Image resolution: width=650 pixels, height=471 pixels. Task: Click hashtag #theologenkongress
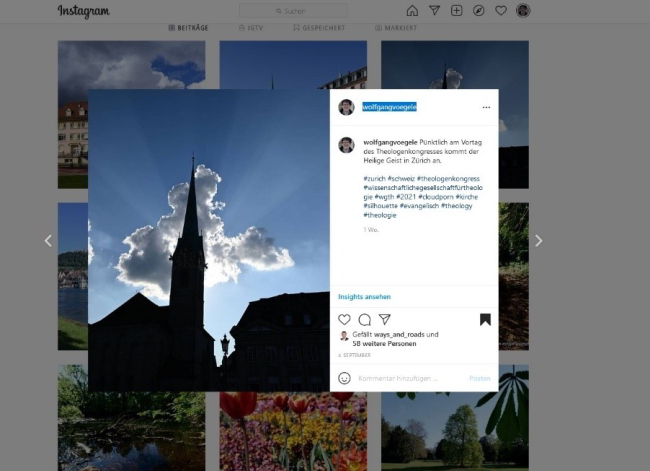(x=449, y=179)
